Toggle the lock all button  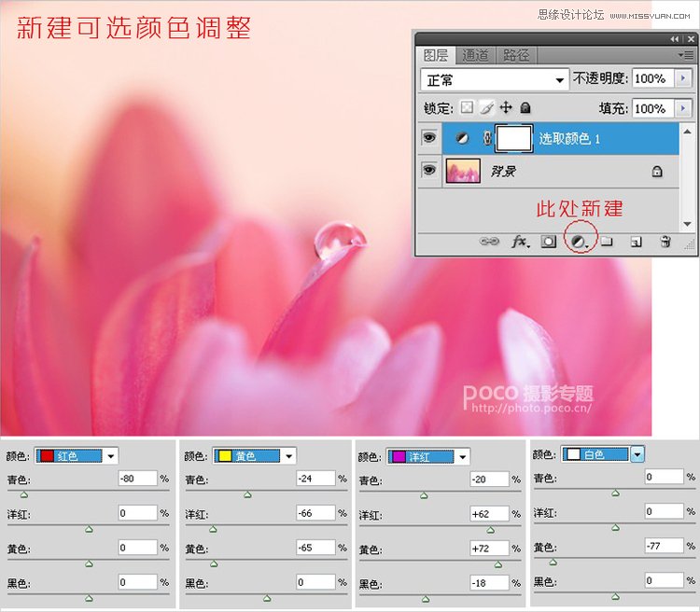tap(525, 108)
